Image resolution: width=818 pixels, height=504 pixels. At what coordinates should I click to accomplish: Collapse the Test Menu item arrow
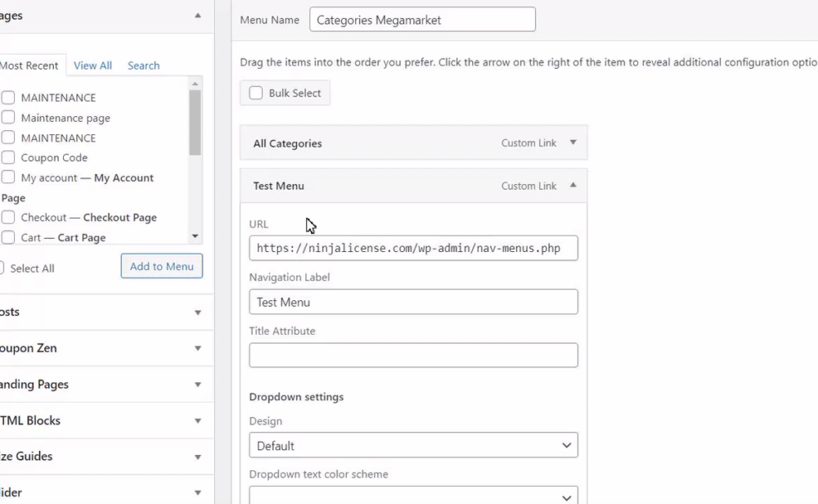click(x=573, y=186)
